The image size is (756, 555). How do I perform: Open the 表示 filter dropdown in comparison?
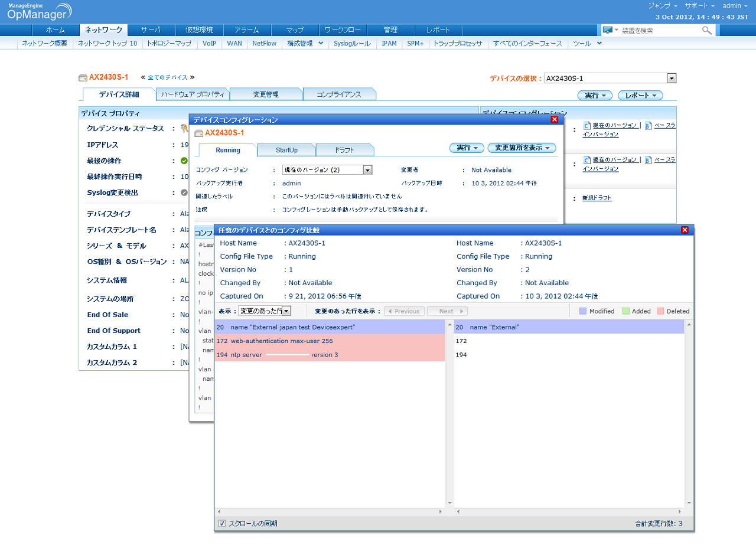tap(286, 311)
